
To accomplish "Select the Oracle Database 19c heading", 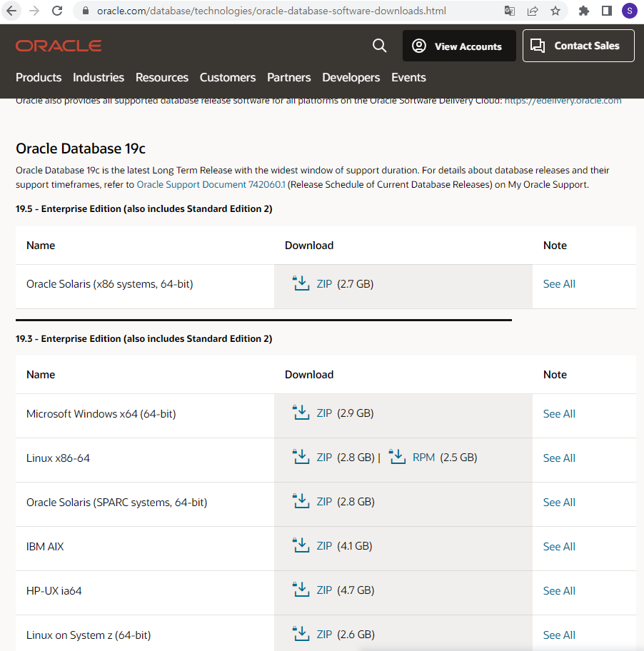I will tap(81, 148).
